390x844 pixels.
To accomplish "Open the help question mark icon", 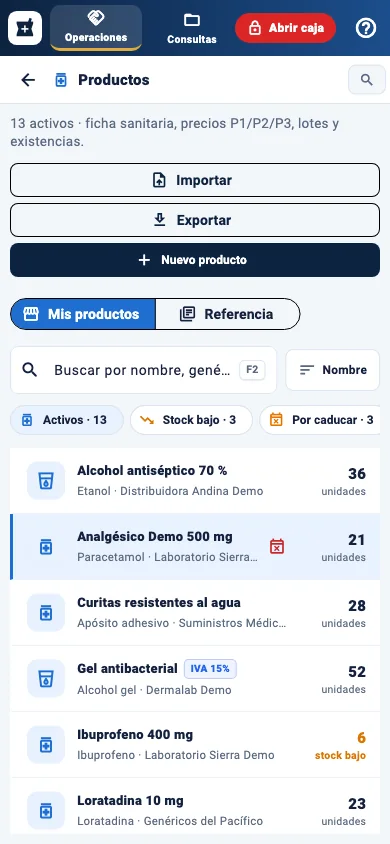I will tap(366, 28).
